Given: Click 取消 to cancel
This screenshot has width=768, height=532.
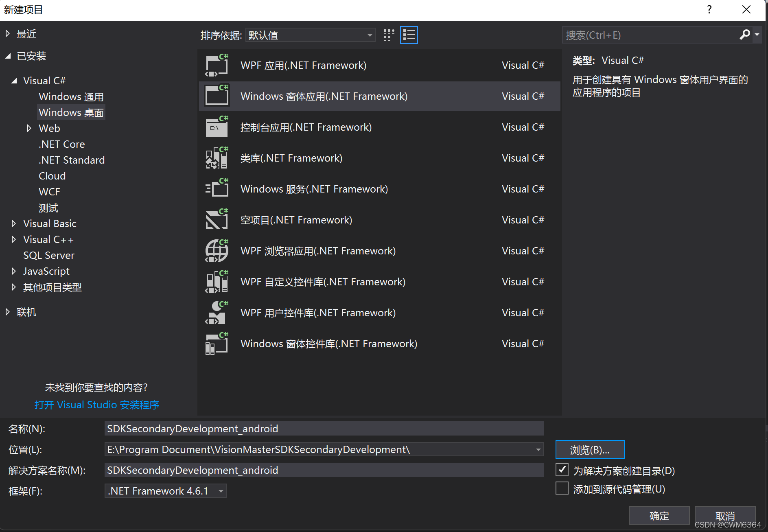Looking at the screenshot, I should (x=725, y=516).
